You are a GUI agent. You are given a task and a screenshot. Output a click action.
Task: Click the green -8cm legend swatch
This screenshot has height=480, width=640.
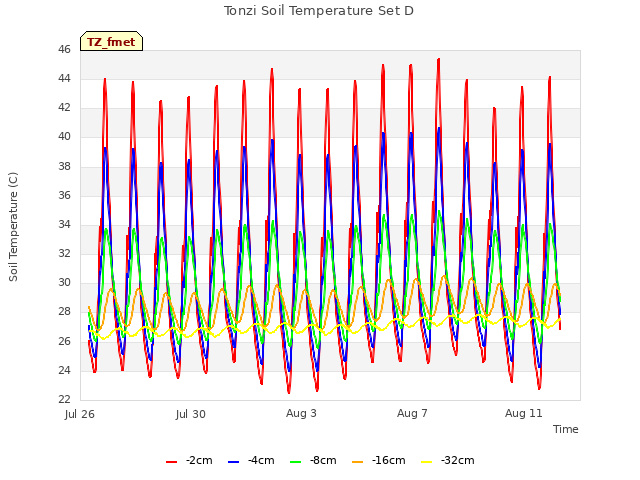296,462
